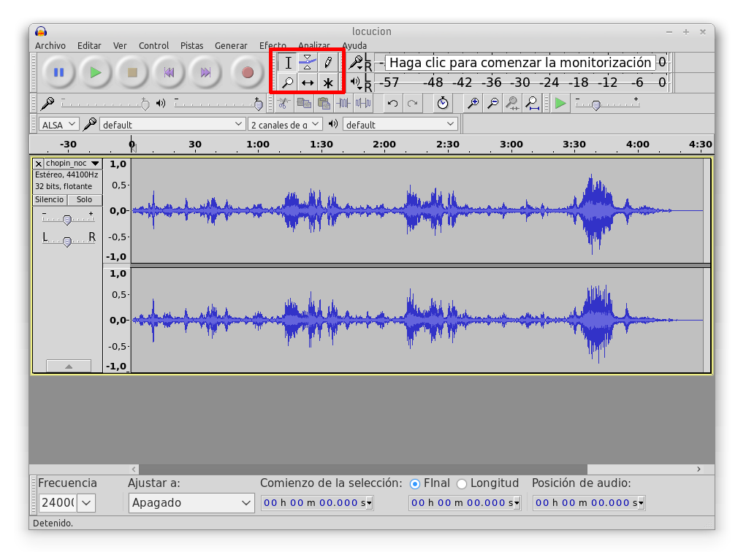
Task: Mute the track with Silencio button
Action: coord(50,199)
